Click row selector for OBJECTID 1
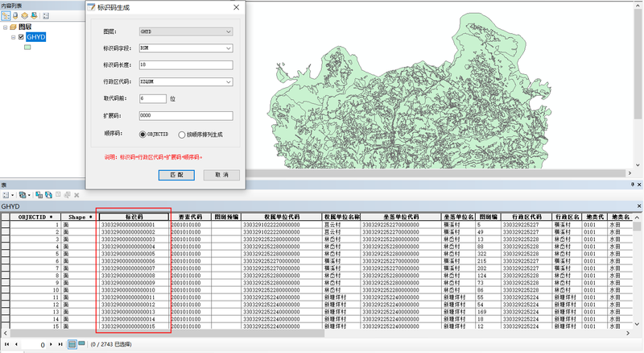Image resolution: width=644 pixels, height=353 pixels. 6,225
